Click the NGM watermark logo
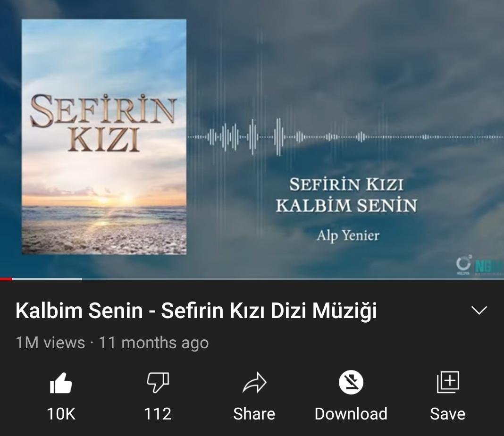The image size is (504, 436). [x=479, y=266]
